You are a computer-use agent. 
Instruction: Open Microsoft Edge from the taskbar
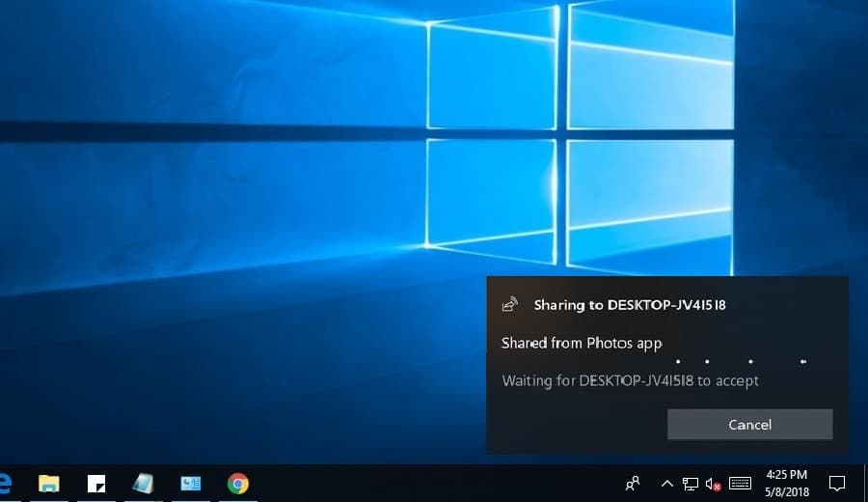click(5, 484)
